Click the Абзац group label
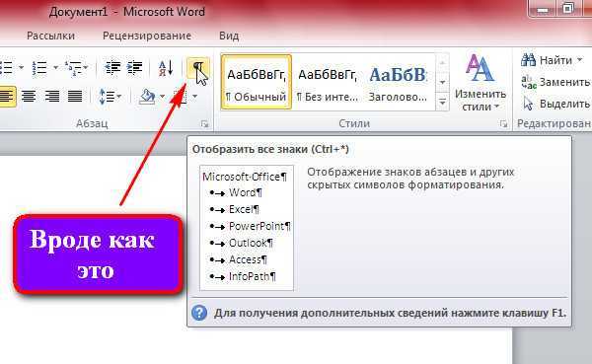 pos(92,123)
